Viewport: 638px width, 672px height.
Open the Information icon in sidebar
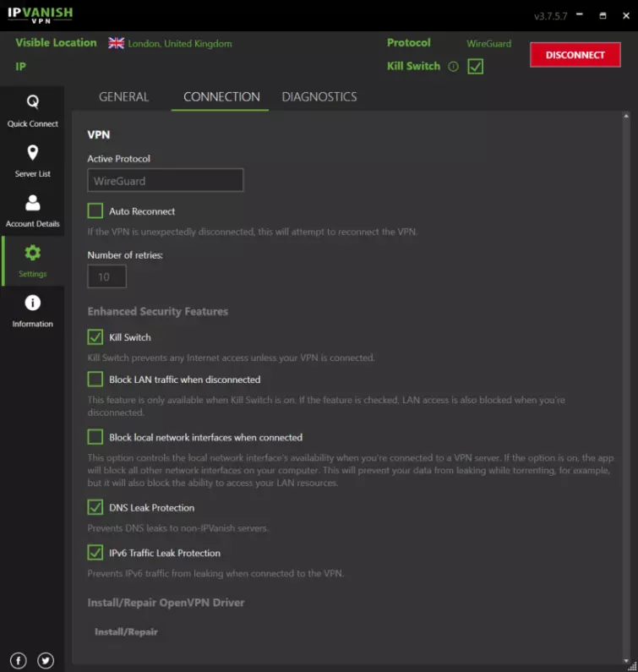[x=32, y=303]
